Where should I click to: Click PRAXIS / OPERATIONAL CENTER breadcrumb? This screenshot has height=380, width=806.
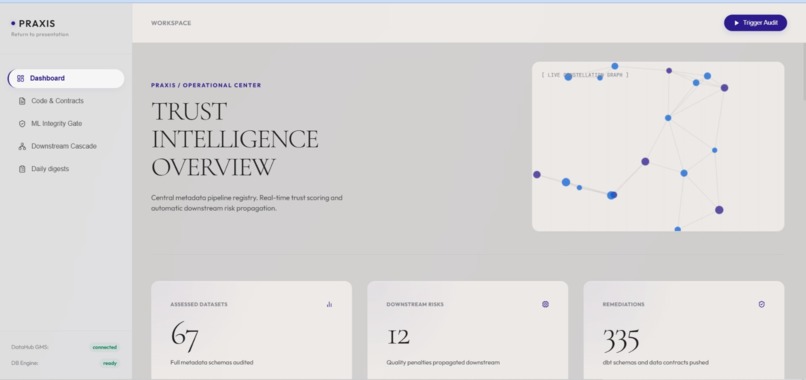(x=206, y=85)
